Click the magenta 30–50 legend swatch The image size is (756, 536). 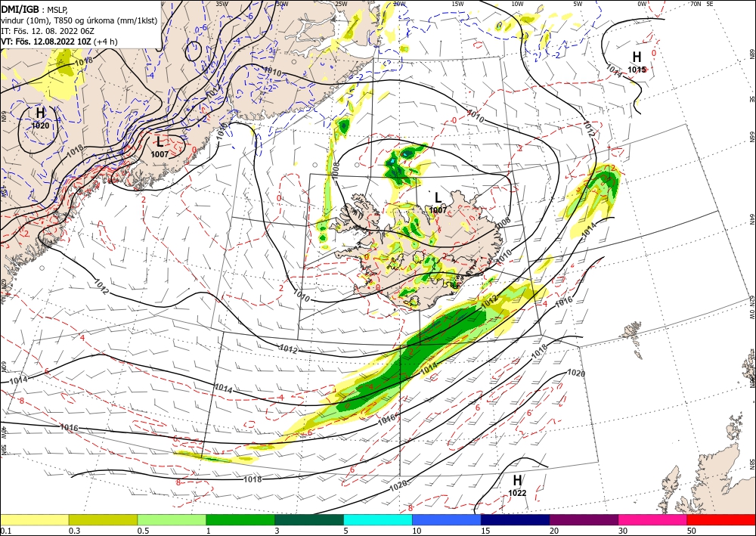(653, 519)
